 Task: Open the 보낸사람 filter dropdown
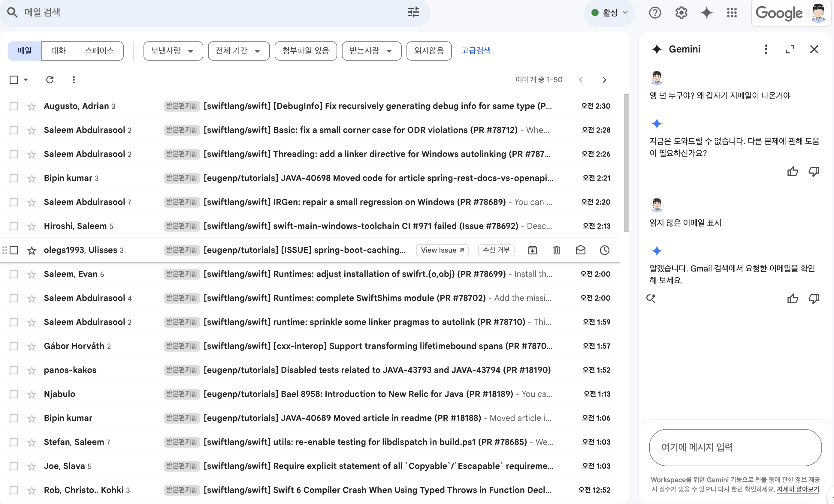[173, 51]
